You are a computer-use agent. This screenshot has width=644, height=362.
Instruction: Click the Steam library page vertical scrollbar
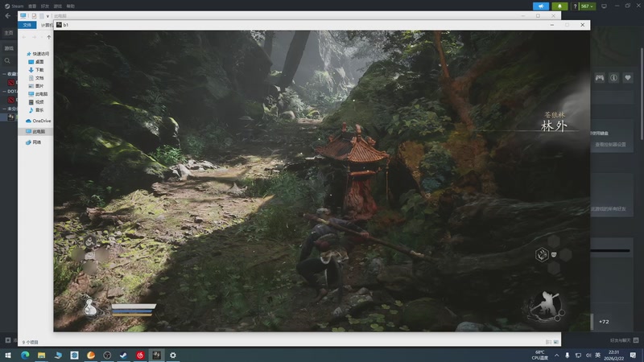[642, 93]
